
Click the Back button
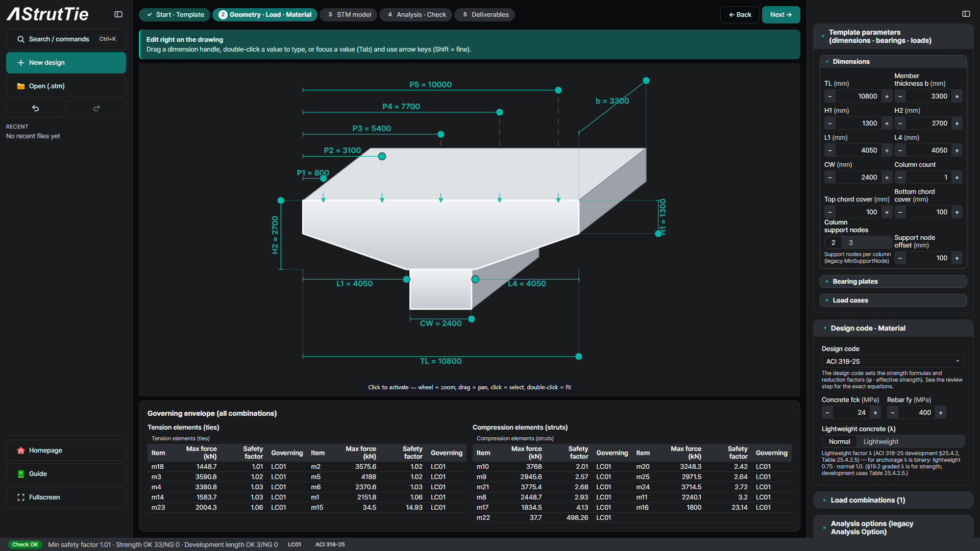(740, 15)
